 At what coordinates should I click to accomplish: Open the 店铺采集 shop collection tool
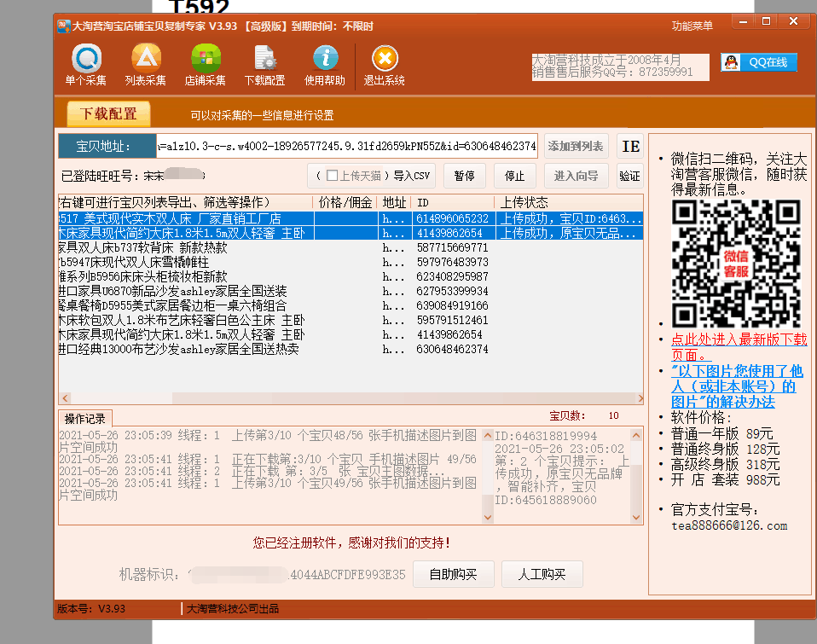tap(206, 65)
